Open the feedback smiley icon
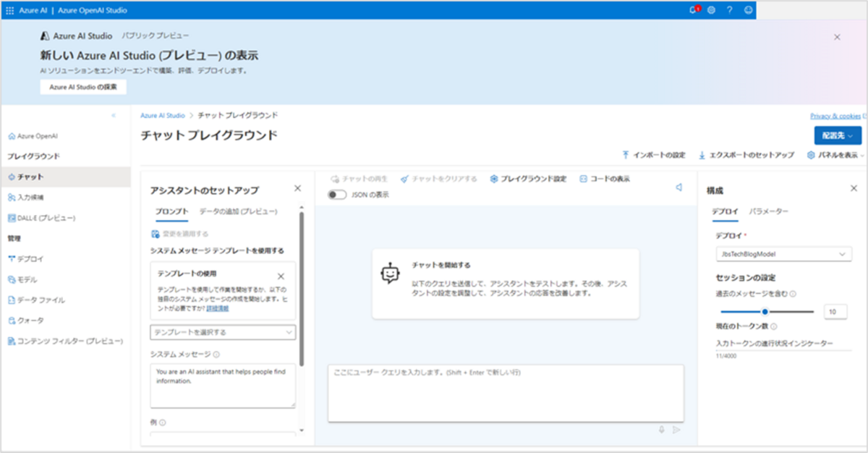The image size is (868, 453). click(x=748, y=10)
